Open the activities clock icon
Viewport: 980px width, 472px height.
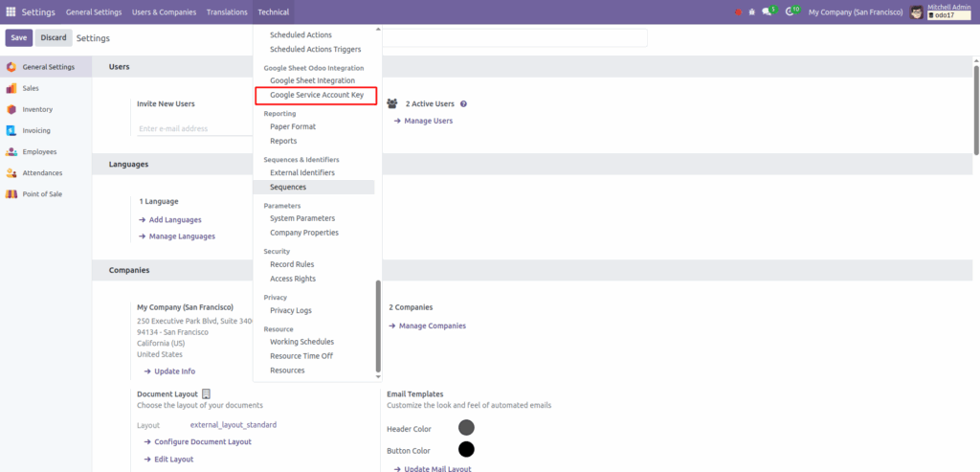click(790, 11)
